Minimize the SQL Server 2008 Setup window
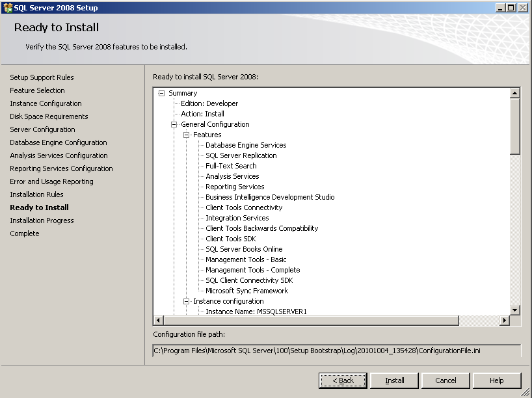The height and width of the screenshot is (398, 532). coord(500,8)
